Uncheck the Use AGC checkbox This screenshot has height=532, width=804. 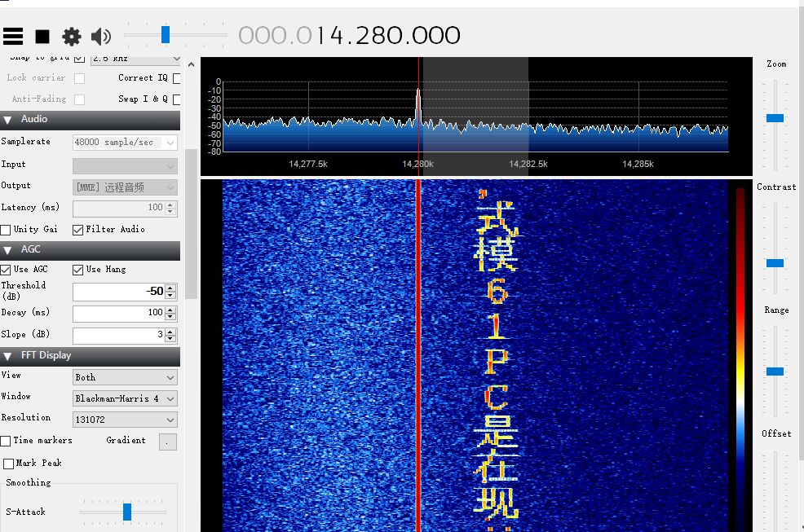pyautogui.click(x=6, y=270)
